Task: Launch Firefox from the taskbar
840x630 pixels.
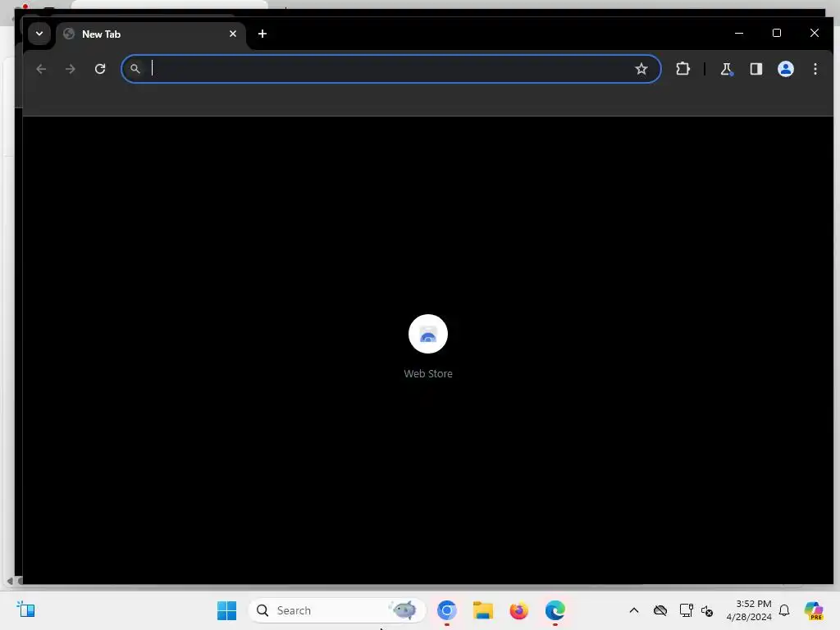Action: (518, 610)
